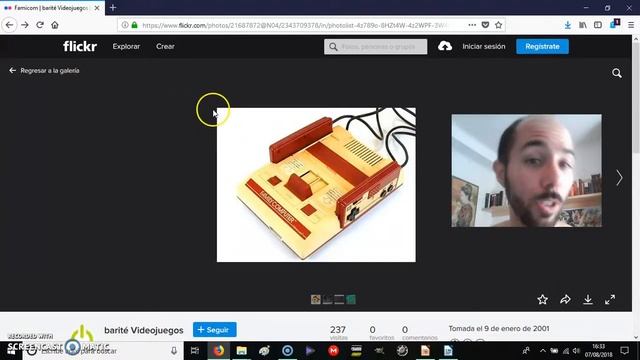This screenshot has height=360, width=640.
Task: Click Iniciar sesión link
Action: pos(484,47)
